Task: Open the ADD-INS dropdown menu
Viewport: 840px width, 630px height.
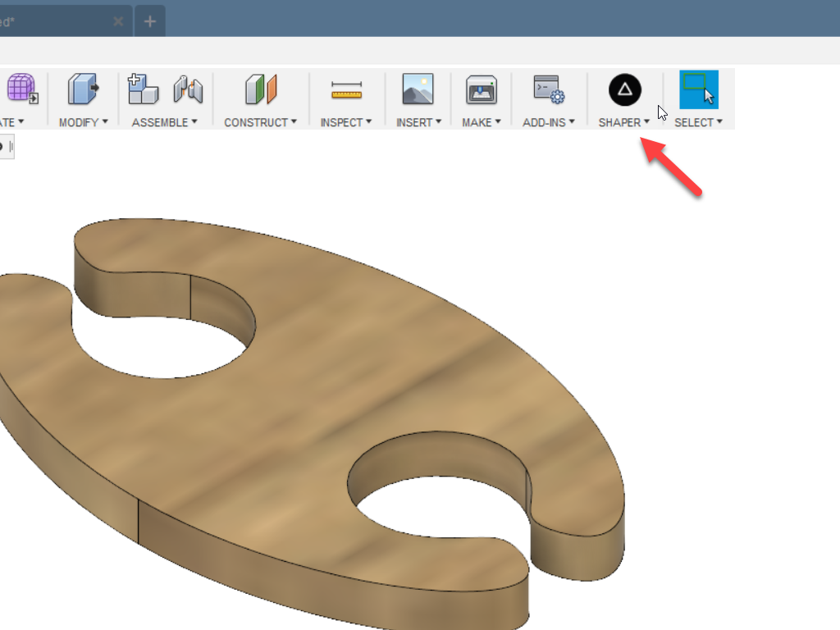Action: point(549,122)
